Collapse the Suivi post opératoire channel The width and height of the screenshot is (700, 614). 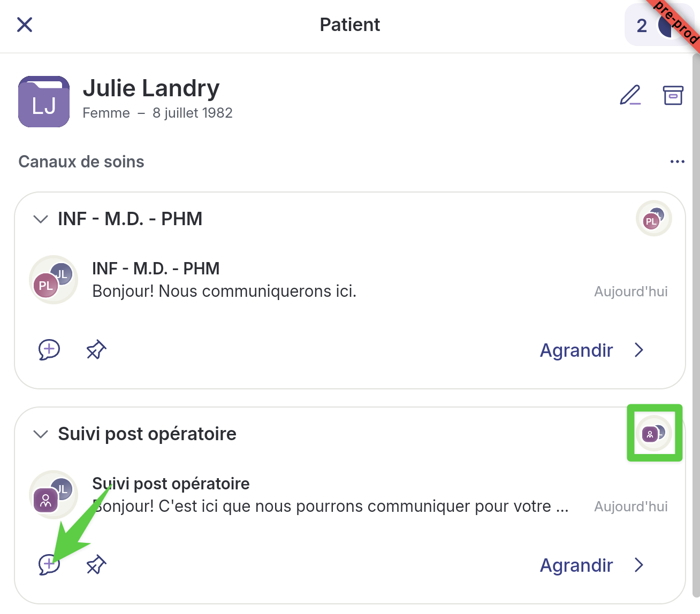coord(41,434)
